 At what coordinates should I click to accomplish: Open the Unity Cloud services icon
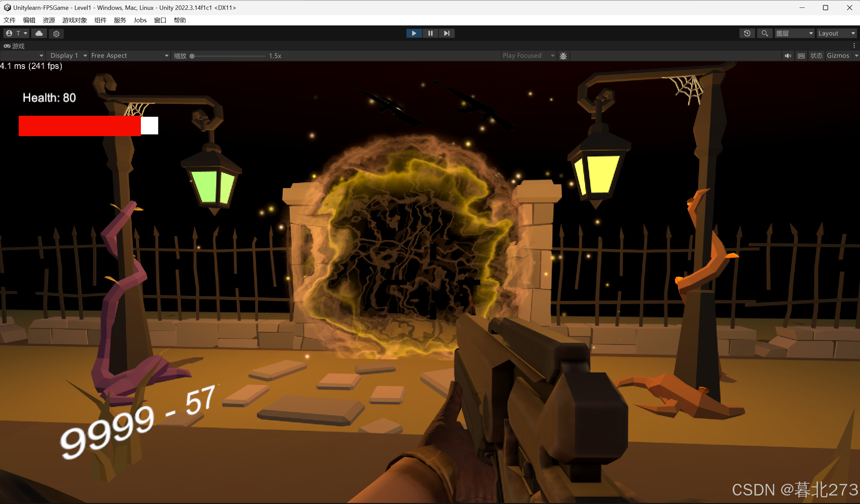(39, 33)
